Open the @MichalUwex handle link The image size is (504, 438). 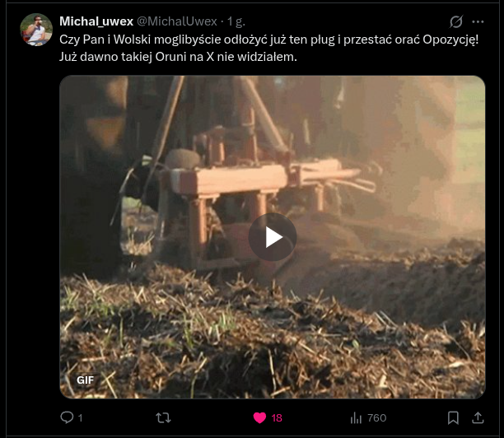click(177, 21)
